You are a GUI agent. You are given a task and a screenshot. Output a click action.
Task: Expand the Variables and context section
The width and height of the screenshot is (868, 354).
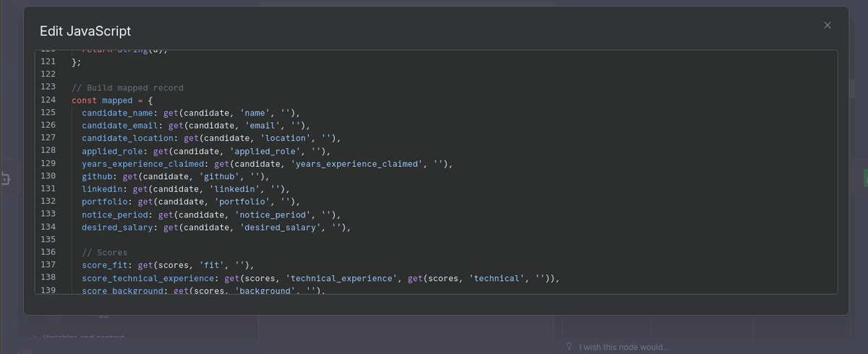pos(78,337)
